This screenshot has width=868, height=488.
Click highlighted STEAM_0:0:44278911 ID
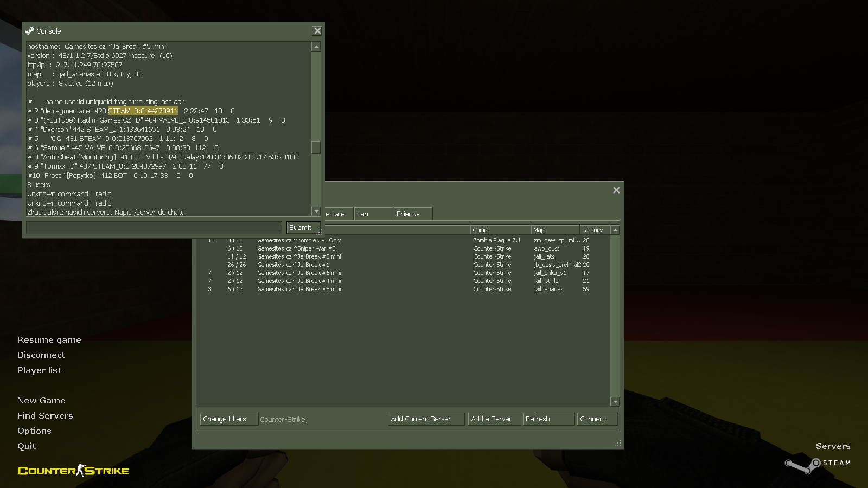pyautogui.click(x=143, y=111)
